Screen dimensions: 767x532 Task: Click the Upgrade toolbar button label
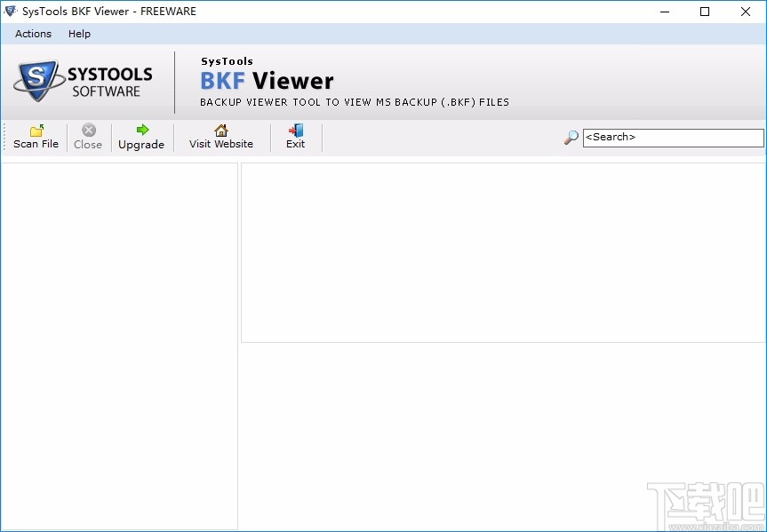[x=141, y=144]
